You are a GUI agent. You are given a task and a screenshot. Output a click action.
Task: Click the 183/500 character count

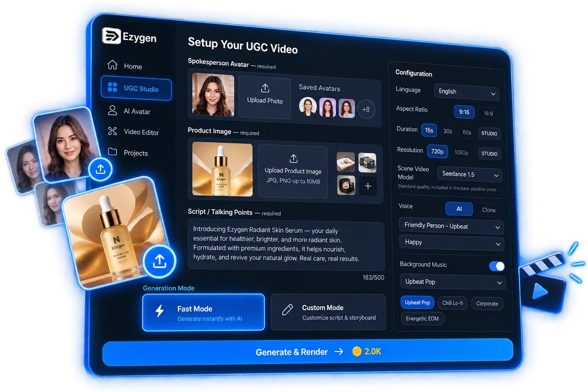pos(373,277)
